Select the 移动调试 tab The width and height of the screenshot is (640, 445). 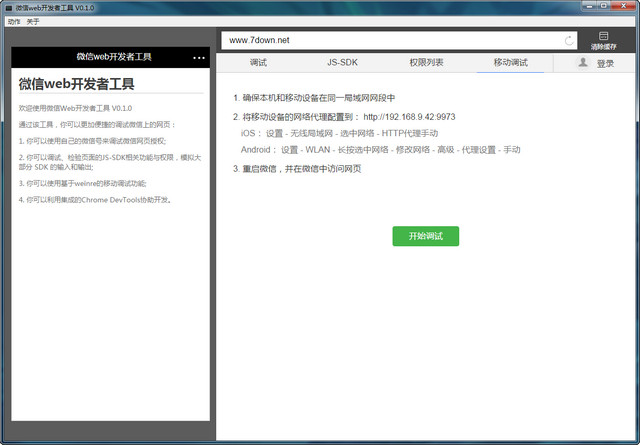[510, 63]
